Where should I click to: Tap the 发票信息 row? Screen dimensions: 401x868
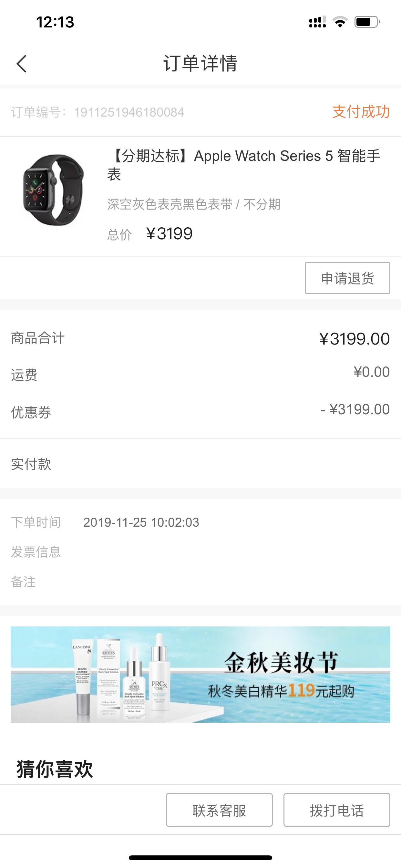[200, 552]
